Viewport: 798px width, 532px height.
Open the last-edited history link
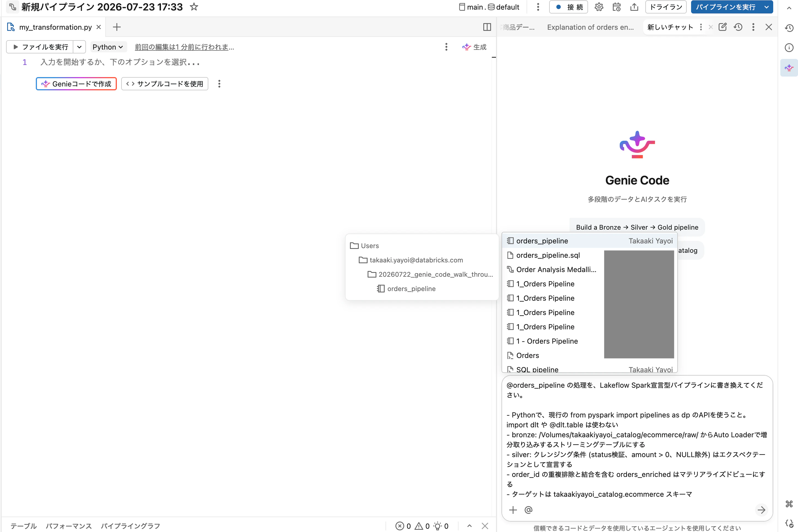(x=184, y=47)
